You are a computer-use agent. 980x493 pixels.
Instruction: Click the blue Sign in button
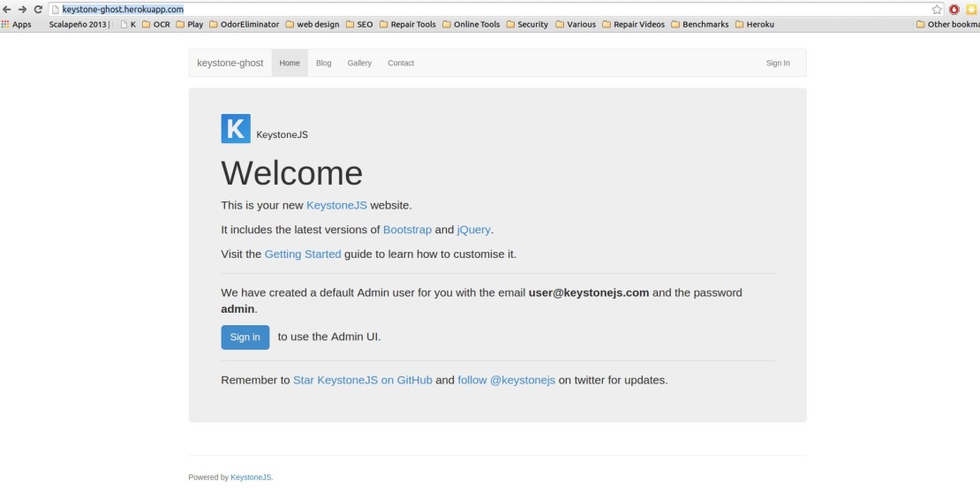click(x=245, y=338)
